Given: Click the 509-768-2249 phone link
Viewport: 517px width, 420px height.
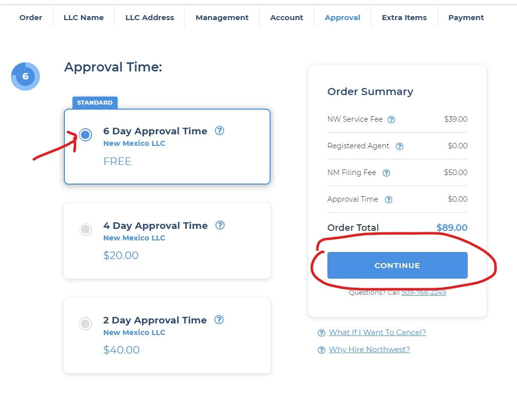Looking at the screenshot, I should (423, 292).
